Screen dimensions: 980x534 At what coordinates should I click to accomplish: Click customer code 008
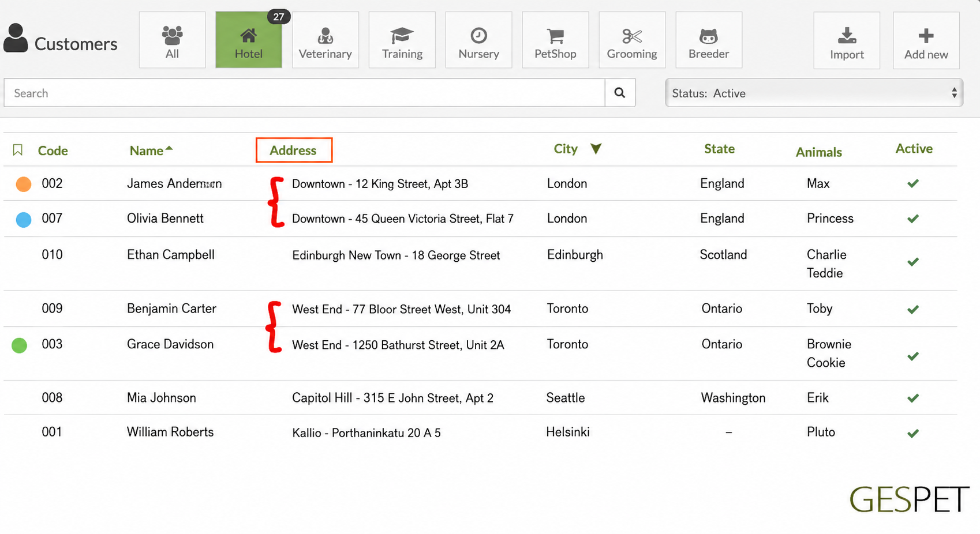click(52, 398)
